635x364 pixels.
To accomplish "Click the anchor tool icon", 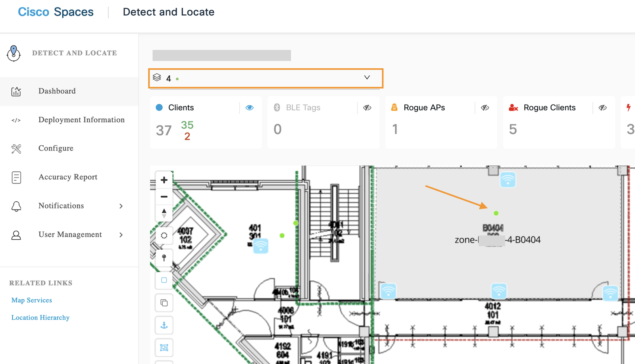I will [164, 325].
